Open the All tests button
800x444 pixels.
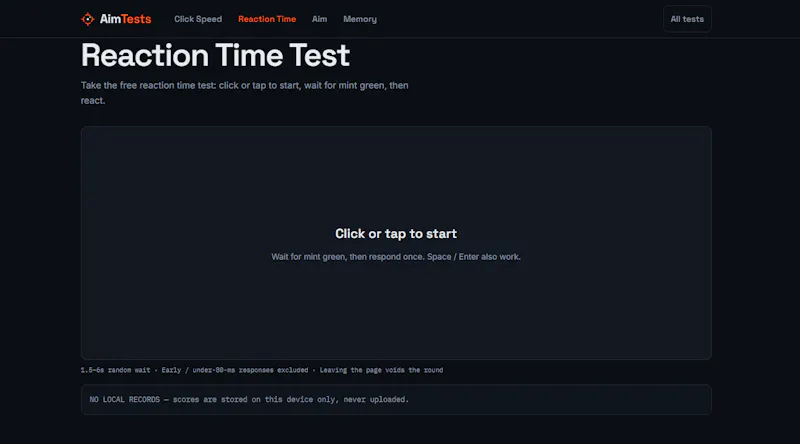coord(687,19)
